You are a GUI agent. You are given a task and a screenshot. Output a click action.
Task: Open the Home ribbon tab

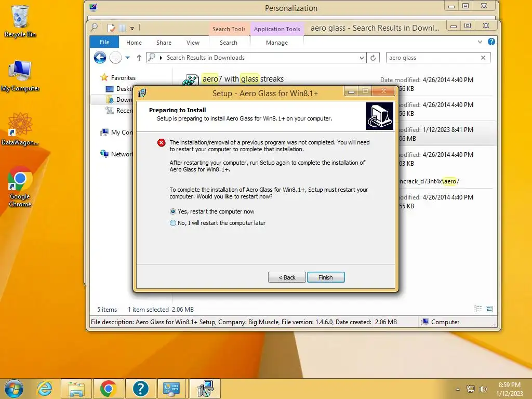[x=134, y=43]
